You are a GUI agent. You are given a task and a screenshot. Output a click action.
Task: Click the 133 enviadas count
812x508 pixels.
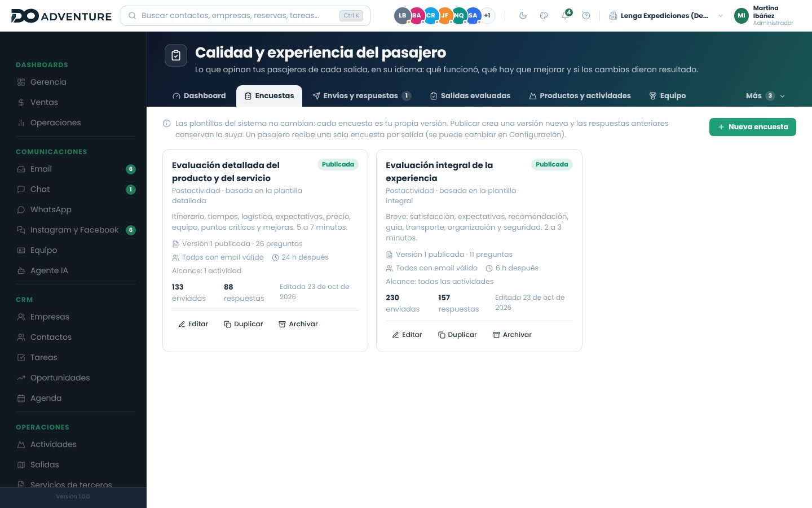189,292
